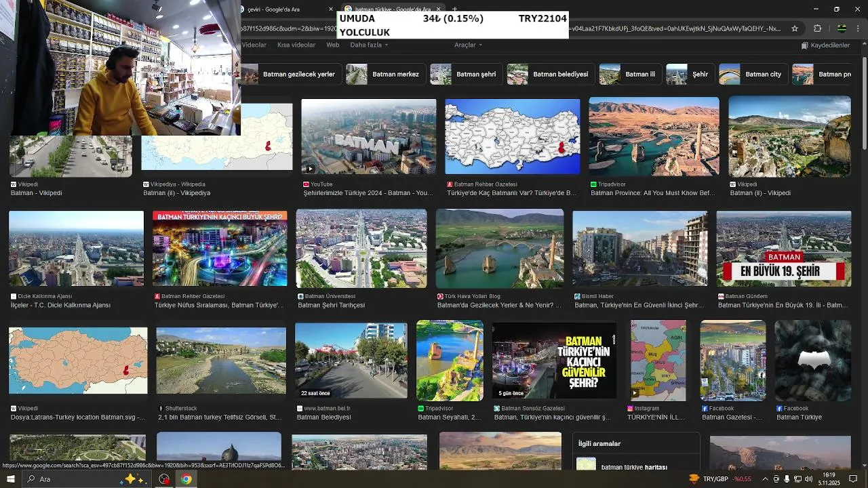Screen dimensions: 868x488
Task: Open the Instagram regional map image
Action: click(658, 361)
